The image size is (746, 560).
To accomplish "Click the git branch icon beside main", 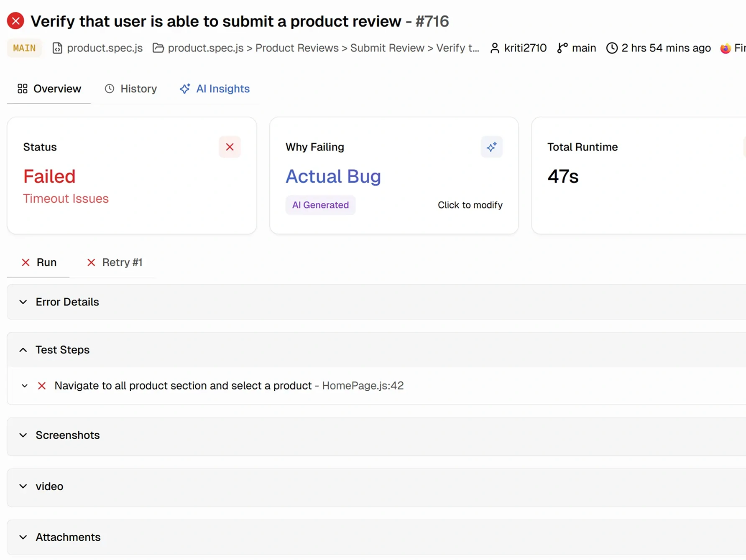I will point(562,48).
